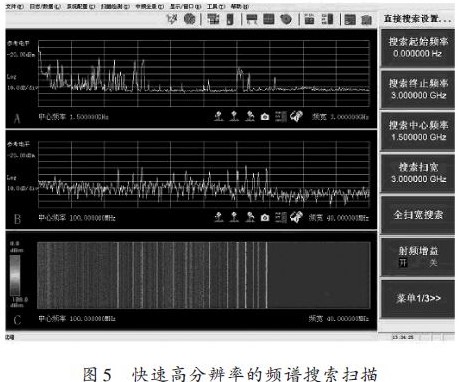
Task: Click the rightmost toolbar icon at top
Action: (x=367, y=20)
